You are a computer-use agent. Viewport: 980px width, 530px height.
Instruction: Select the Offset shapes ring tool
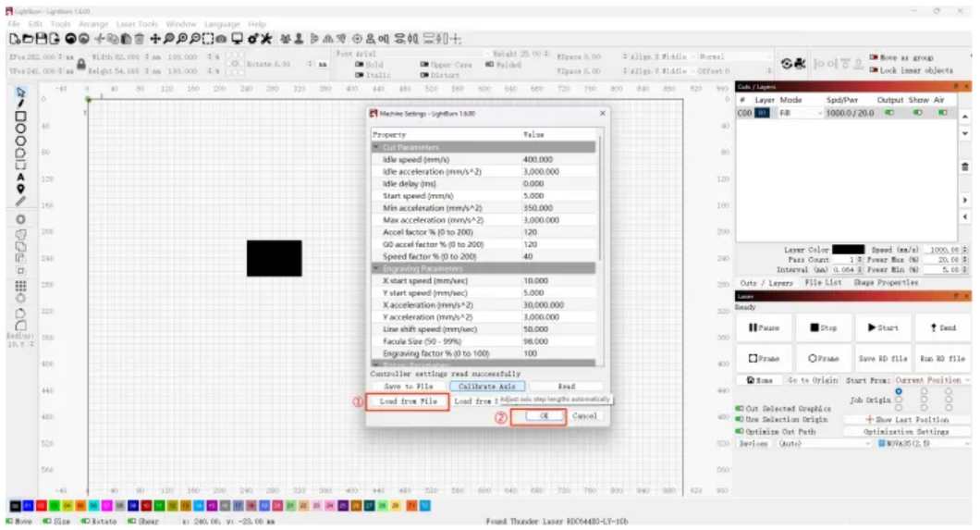20,219
